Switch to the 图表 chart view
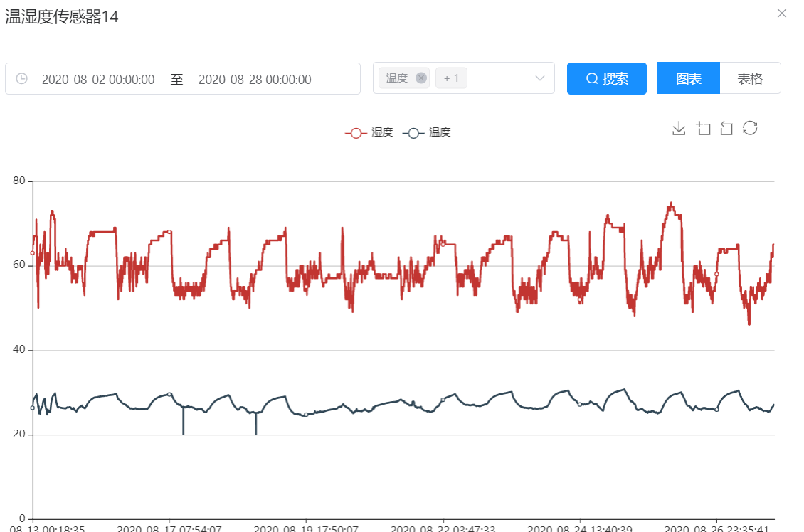Screen dimensions: 804x532 688,78
